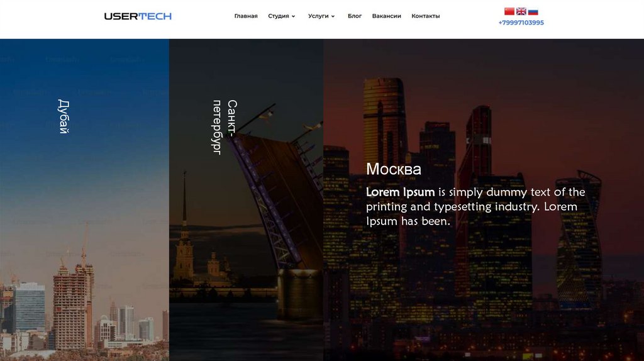Image resolution: width=644 pixels, height=361 pixels.
Task: Expand the Студия dropdown menu
Action: [281, 16]
